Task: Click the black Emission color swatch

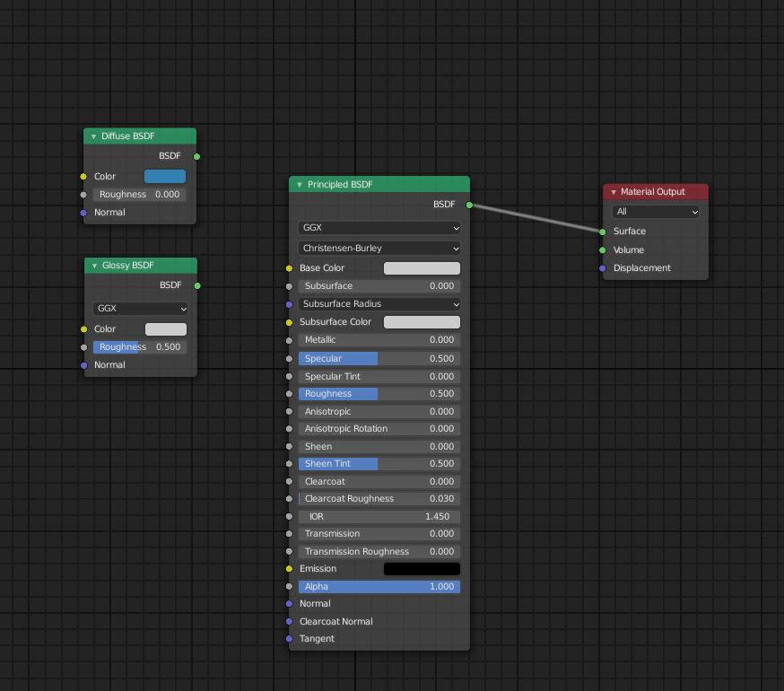Action: click(x=422, y=569)
